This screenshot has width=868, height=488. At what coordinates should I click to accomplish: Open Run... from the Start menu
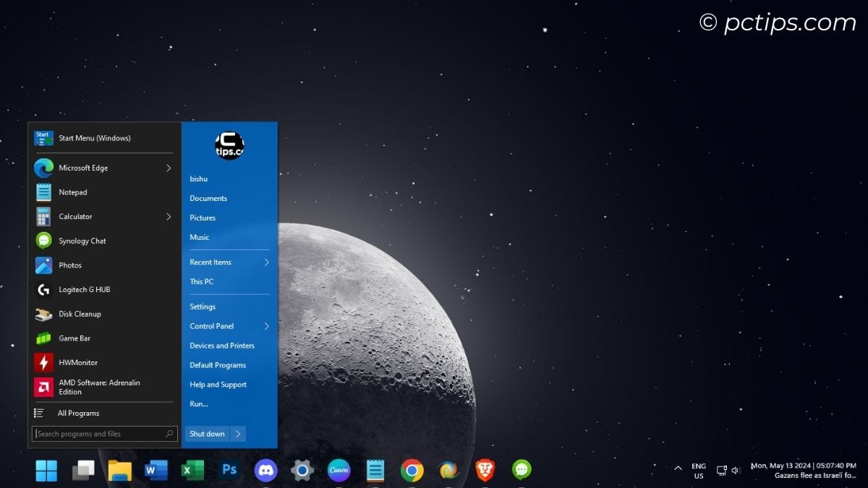pyautogui.click(x=198, y=403)
